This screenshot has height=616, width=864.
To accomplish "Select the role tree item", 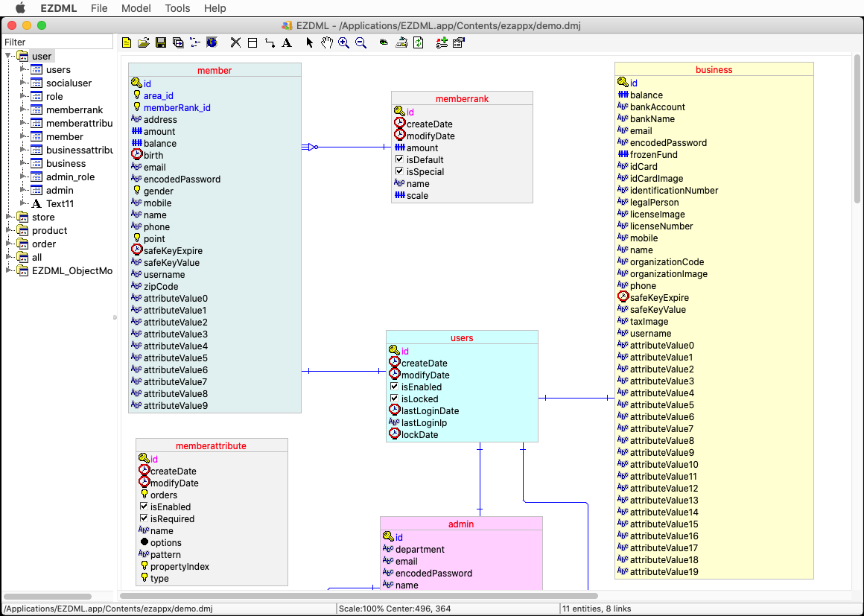I will [x=54, y=96].
